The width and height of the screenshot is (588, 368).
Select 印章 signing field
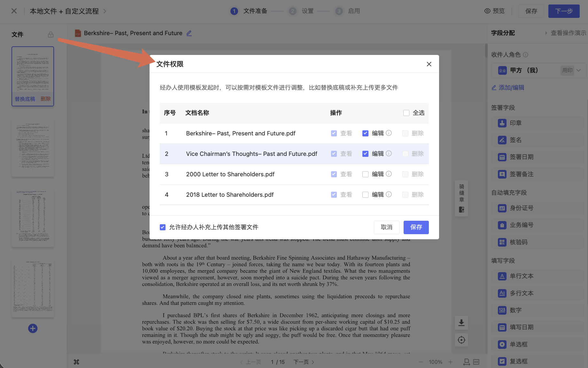tap(538, 123)
